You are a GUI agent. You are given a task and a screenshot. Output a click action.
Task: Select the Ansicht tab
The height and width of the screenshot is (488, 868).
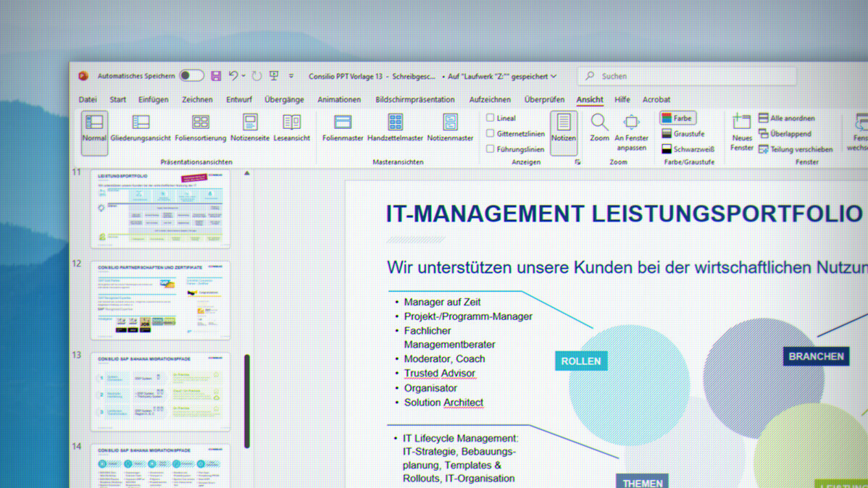click(x=590, y=100)
